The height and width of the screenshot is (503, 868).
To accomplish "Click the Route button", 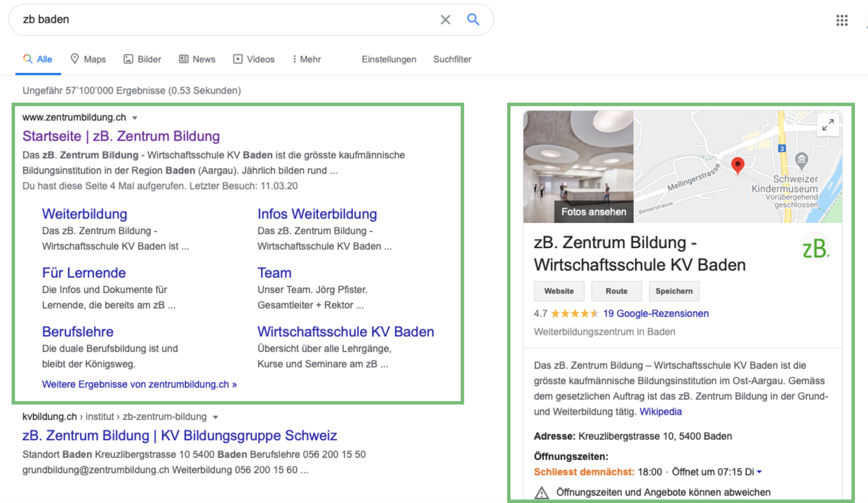I will click(616, 291).
